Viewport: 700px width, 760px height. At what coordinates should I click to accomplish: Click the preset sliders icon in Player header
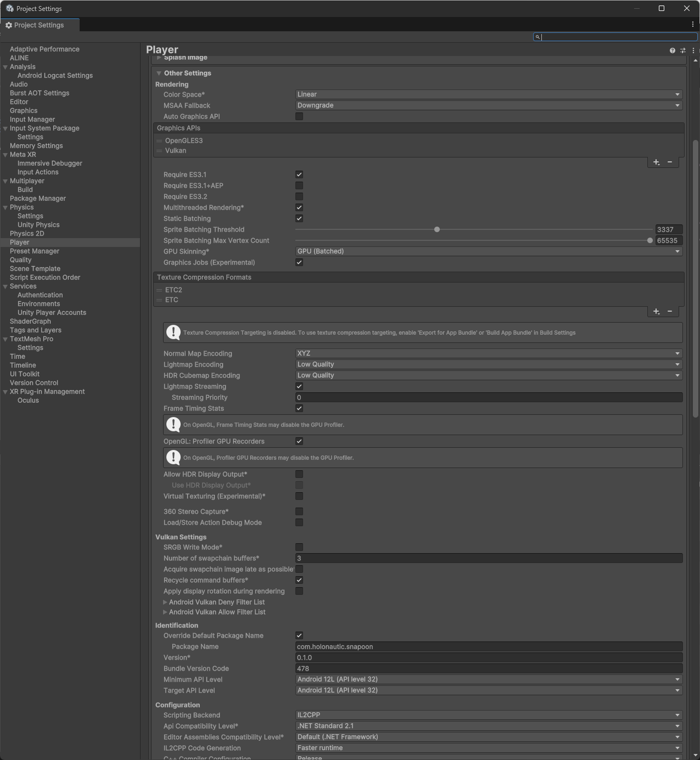coord(682,50)
